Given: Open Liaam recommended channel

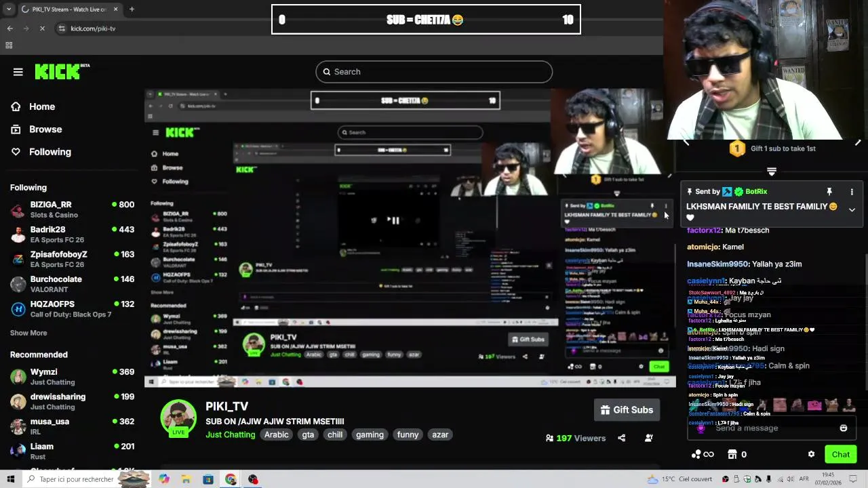Looking at the screenshot, I should click(x=72, y=451).
